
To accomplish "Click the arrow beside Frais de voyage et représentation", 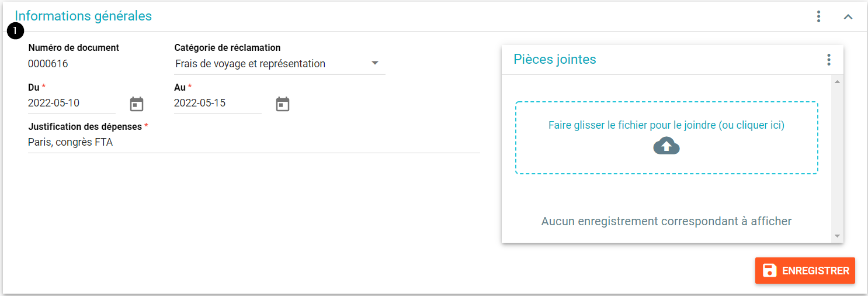I will tap(375, 63).
